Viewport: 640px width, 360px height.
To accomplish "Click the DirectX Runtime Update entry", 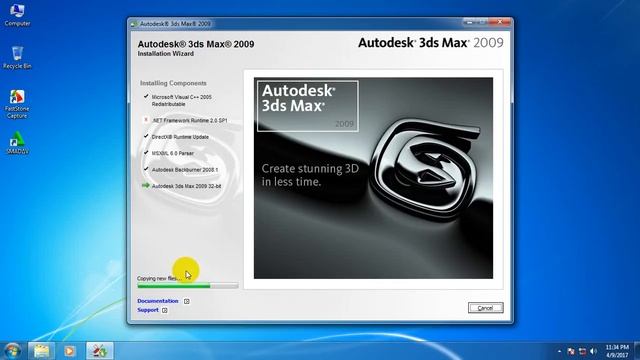I will tap(180, 137).
